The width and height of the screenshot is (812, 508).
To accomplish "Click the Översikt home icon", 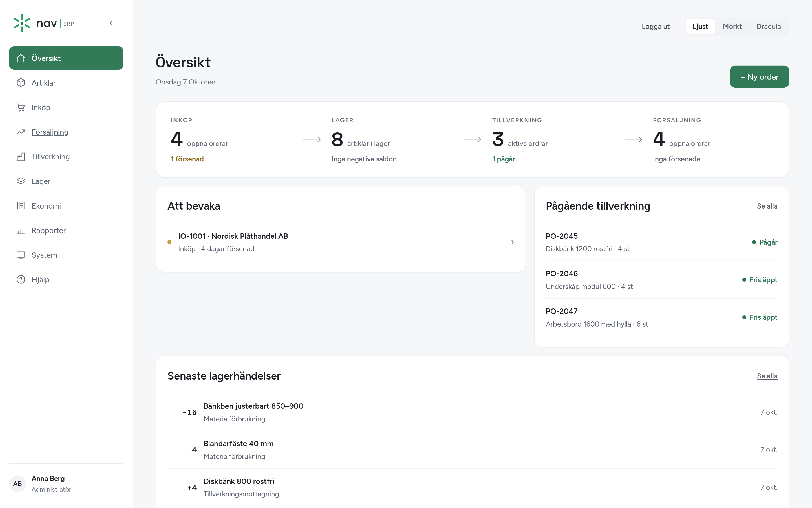I will [x=21, y=58].
